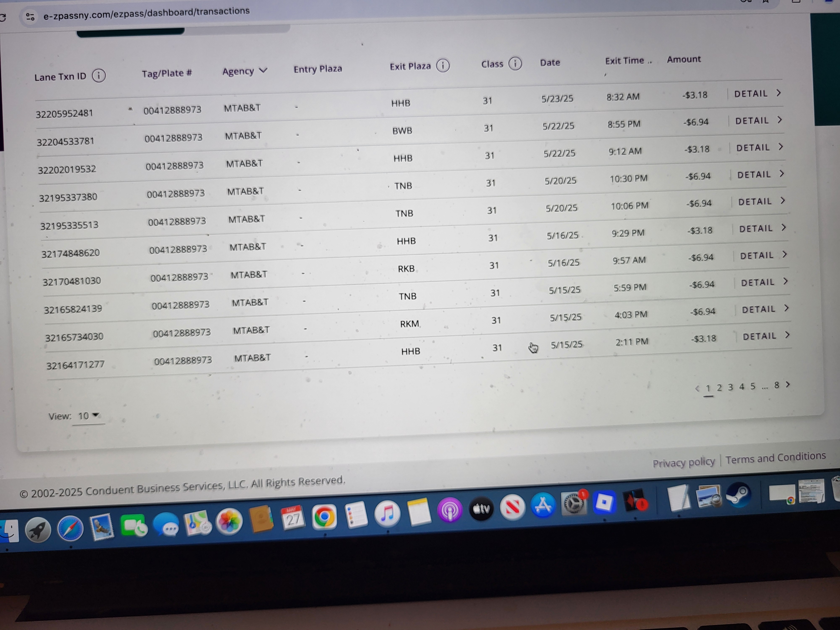Open System Preferences with the notification badge
The width and height of the screenshot is (840, 630).
(x=574, y=503)
